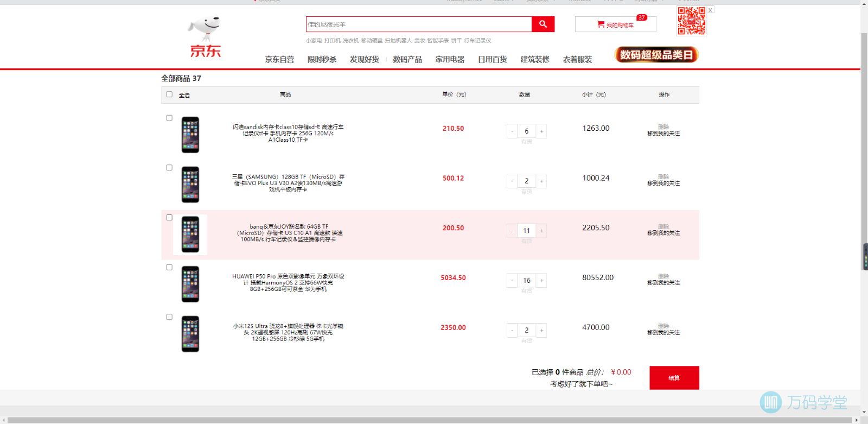Open the HUAWEI P50 Pro product title

[288, 283]
